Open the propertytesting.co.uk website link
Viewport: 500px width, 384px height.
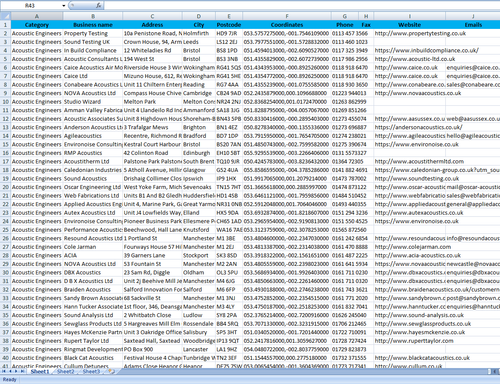coord(420,33)
